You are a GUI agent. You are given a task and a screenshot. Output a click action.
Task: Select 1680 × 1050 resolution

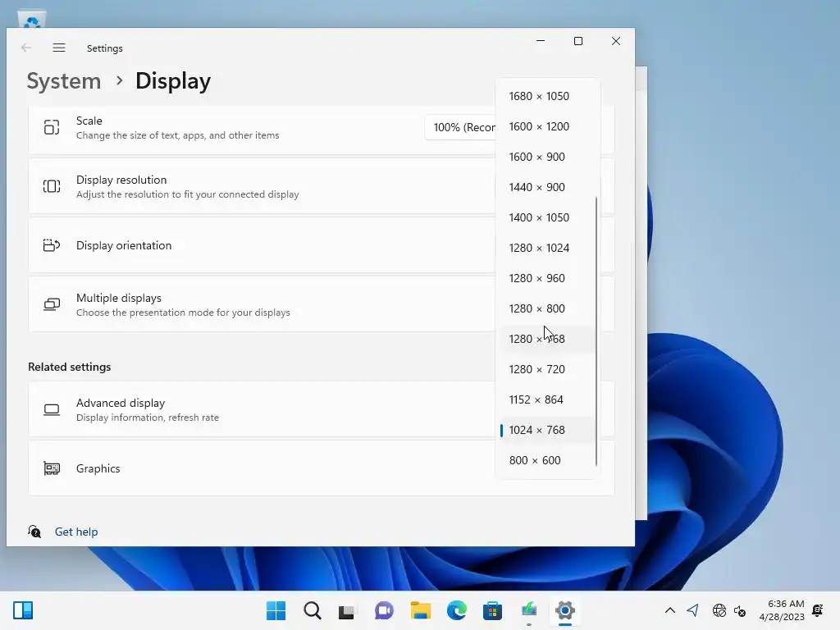(546, 97)
